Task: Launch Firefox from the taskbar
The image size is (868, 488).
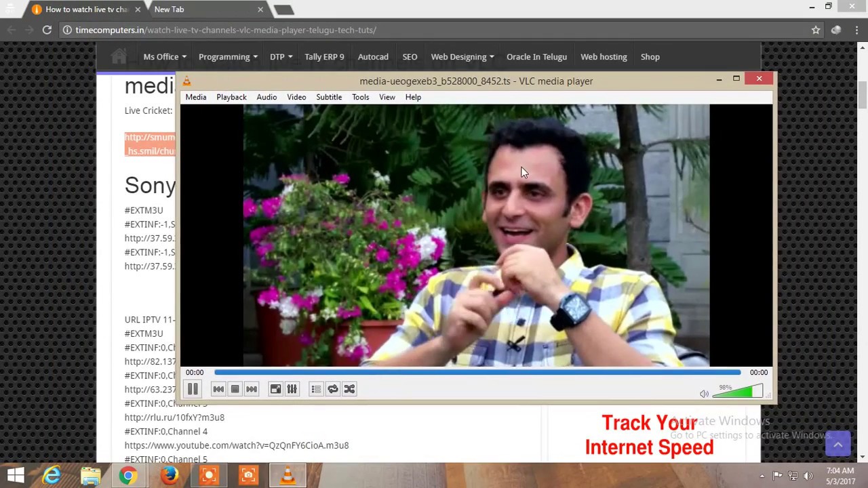Action: click(x=169, y=476)
